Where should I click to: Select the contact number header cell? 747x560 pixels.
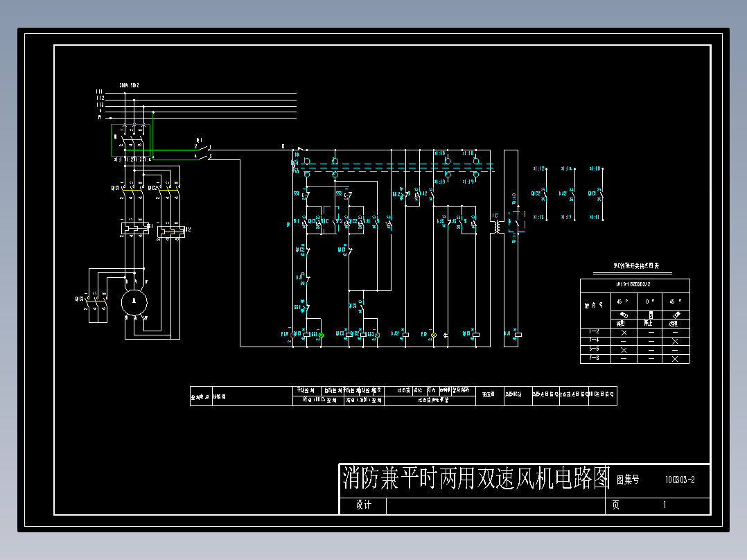(595, 310)
